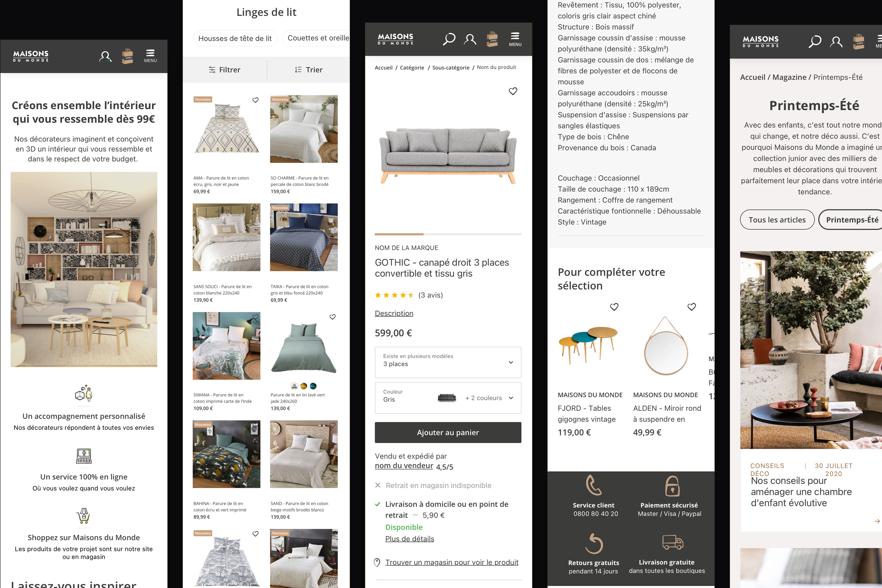Viewport: 882px width, 588px height.
Task: Open the TAIKA bedding product thumbnail
Action: coord(304,237)
